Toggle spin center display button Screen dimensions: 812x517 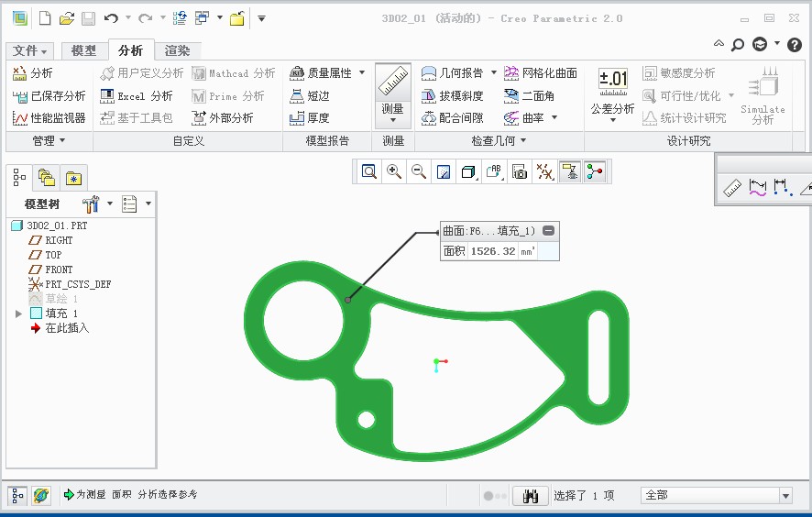click(x=595, y=171)
